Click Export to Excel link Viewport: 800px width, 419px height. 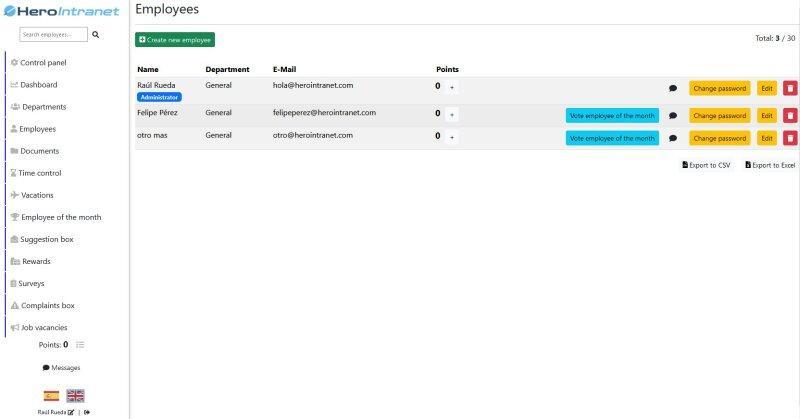click(770, 165)
